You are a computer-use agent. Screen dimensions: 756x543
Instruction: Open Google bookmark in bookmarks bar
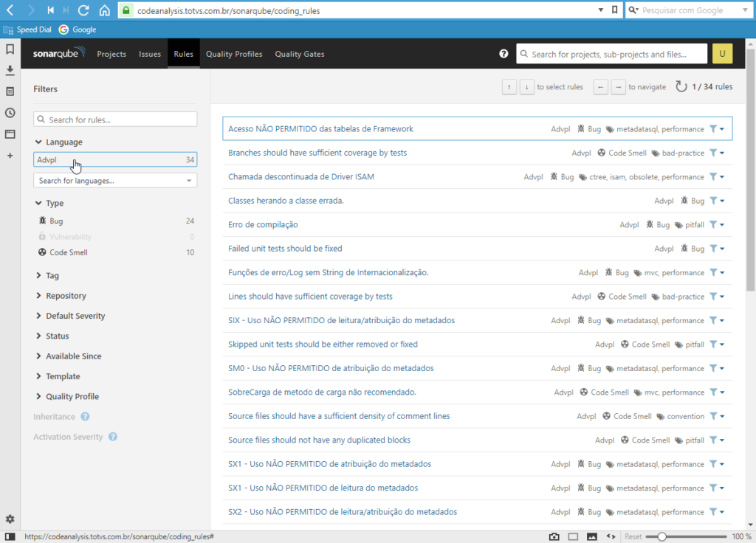point(78,30)
